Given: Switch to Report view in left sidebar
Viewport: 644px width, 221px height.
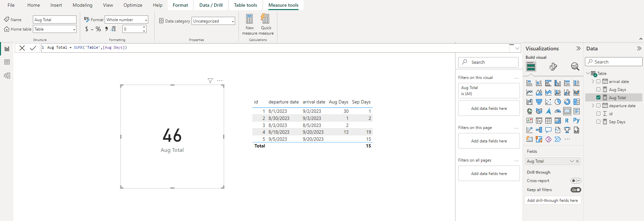Looking at the screenshot, I should (x=7, y=49).
